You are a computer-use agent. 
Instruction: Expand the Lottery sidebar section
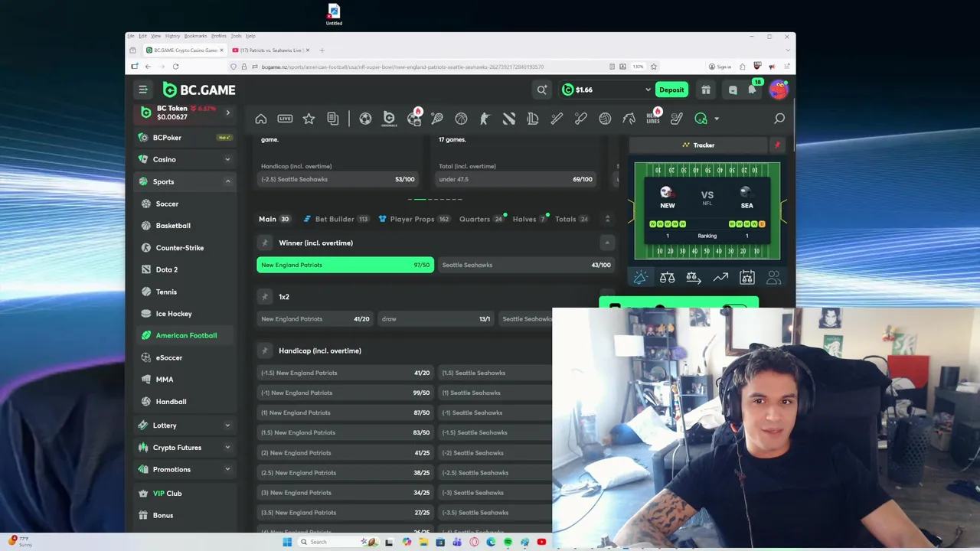(x=227, y=425)
